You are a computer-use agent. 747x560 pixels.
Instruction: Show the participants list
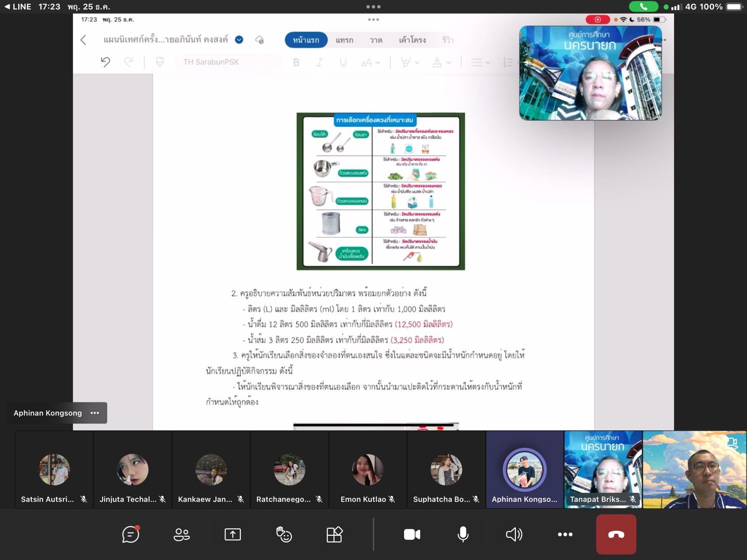click(182, 534)
